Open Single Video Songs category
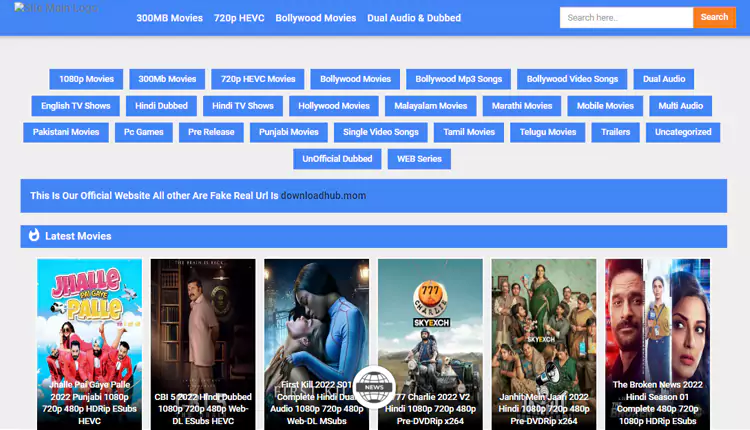The height and width of the screenshot is (430, 750). [x=381, y=132]
